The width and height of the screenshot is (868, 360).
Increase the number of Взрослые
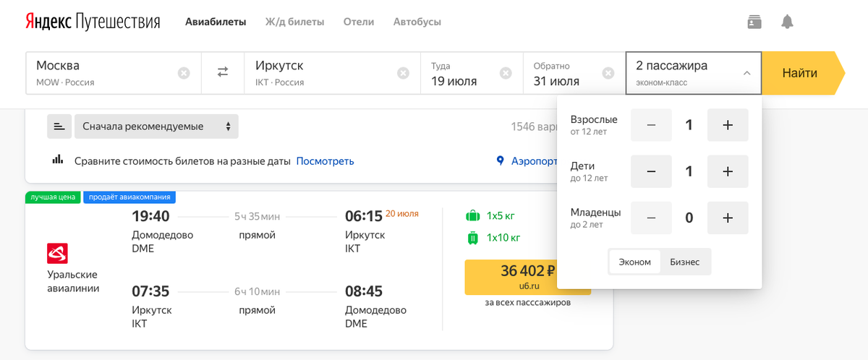pyautogui.click(x=728, y=125)
